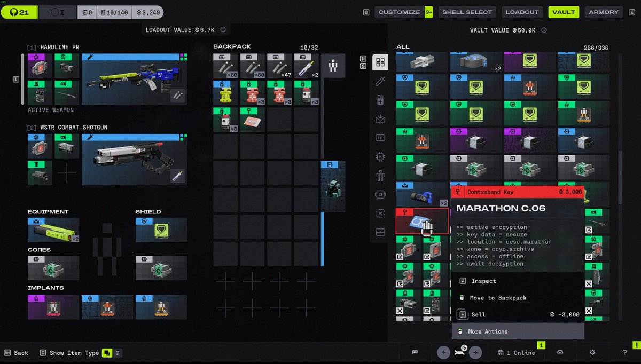Click the left add squad member slot
The width and height of the screenshot is (641, 364).
[x=443, y=352]
